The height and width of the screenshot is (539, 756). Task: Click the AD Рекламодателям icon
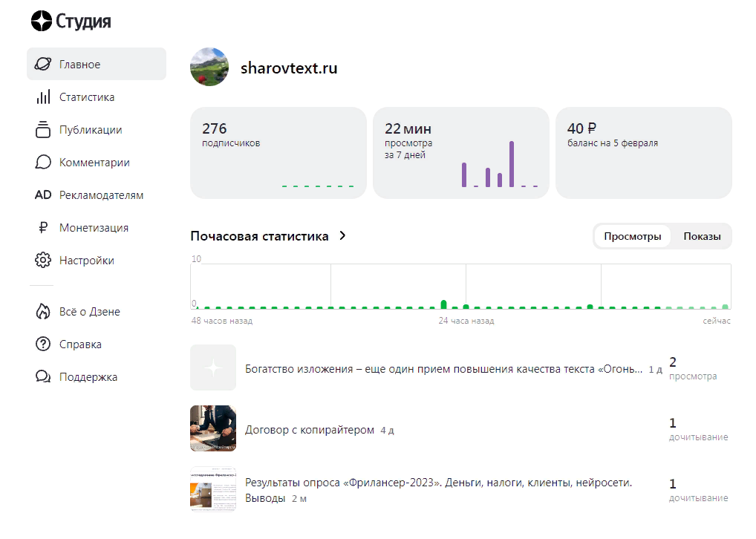pyautogui.click(x=45, y=195)
